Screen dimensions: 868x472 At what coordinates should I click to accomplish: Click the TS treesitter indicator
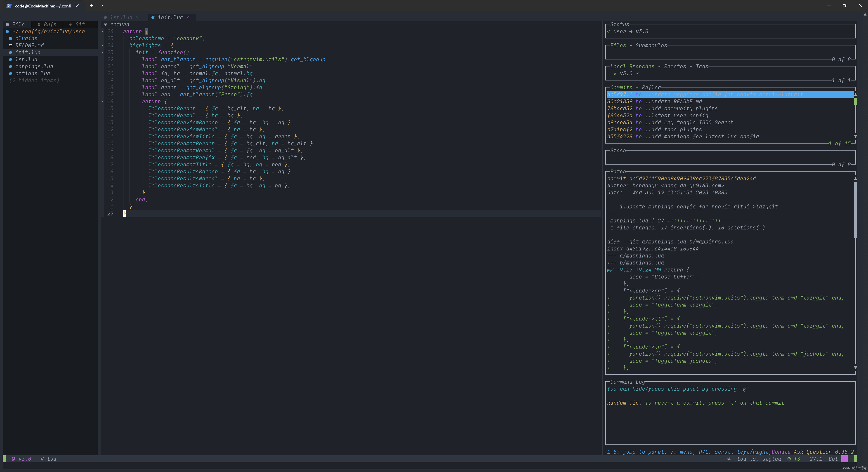794,459
